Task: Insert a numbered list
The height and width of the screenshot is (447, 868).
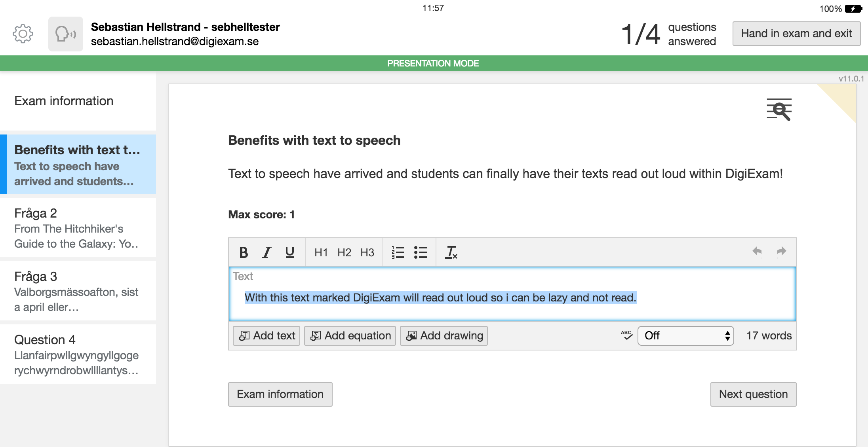Action: point(398,252)
